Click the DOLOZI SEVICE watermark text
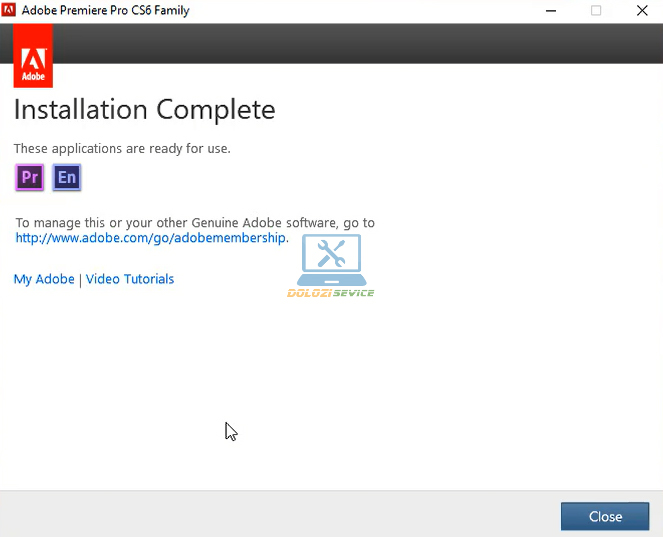Viewport: 663px width, 537px height. point(330,293)
